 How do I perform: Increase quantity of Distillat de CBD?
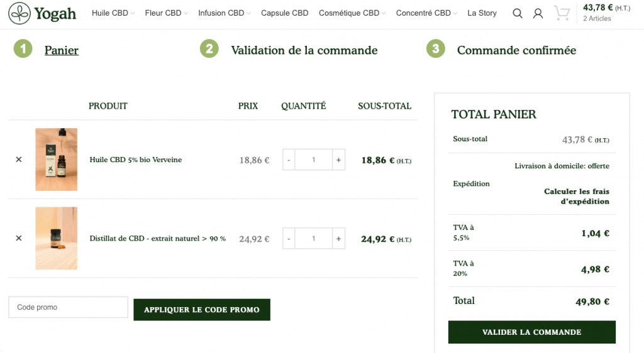click(x=338, y=239)
